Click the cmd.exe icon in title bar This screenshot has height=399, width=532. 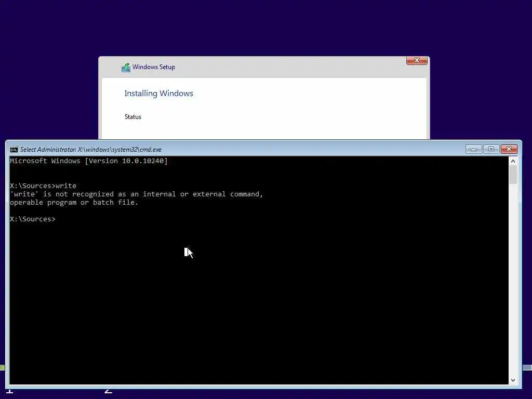pyautogui.click(x=14, y=150)
